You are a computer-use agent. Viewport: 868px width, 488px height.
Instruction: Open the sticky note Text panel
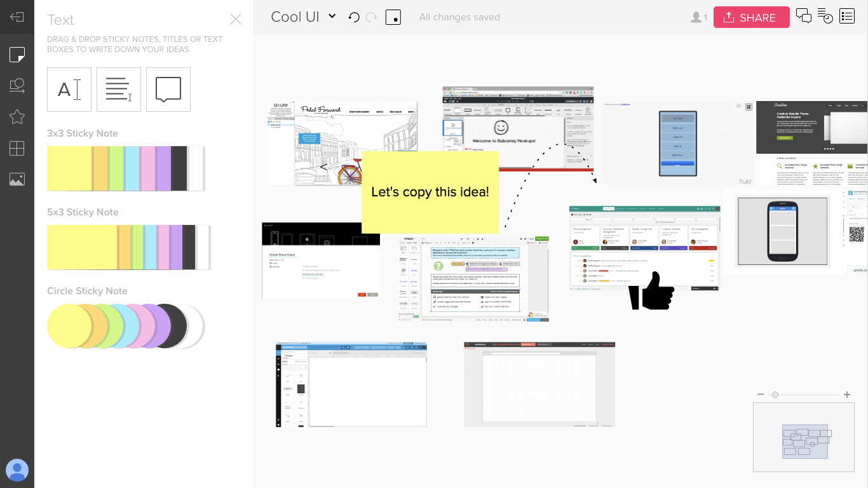click(x=17, y=55)
